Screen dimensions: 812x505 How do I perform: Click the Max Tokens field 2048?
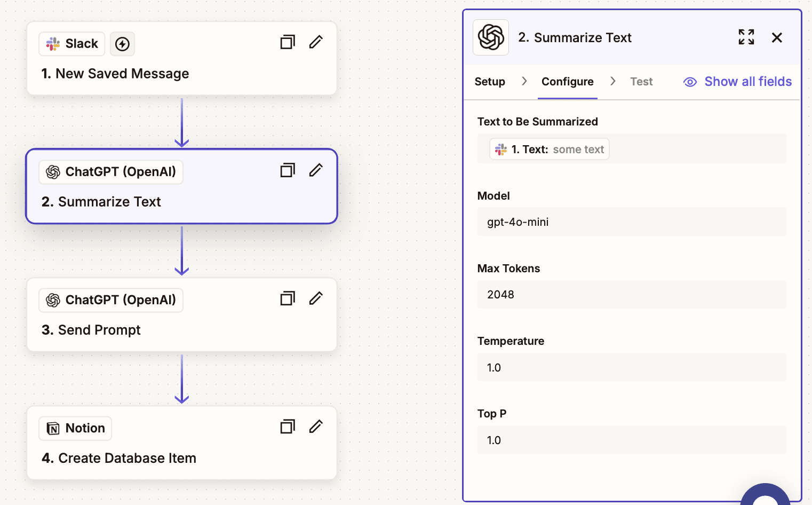(x=632, y=294)
